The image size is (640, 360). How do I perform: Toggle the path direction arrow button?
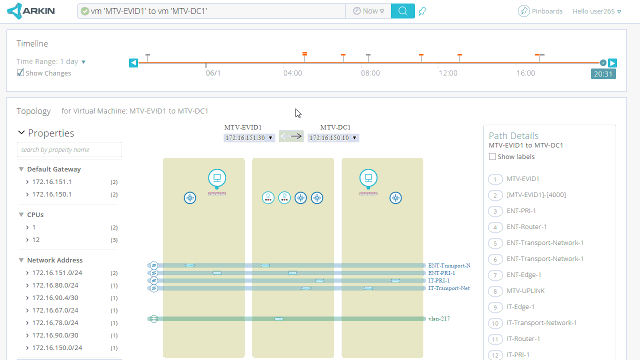point(291,136)
